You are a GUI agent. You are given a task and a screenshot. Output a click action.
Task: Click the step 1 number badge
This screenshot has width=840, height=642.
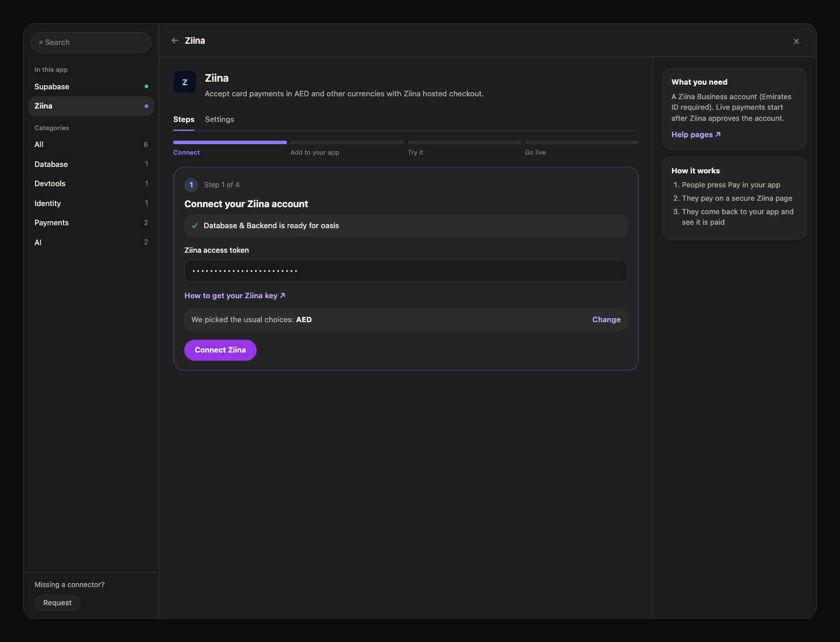click(191, 185)
